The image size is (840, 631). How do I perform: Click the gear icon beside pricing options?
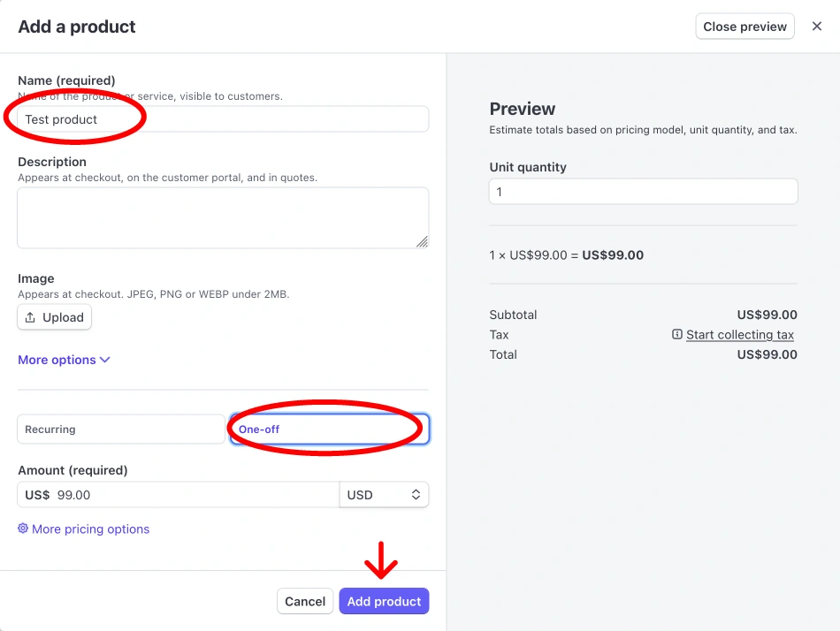pos(23,528)
